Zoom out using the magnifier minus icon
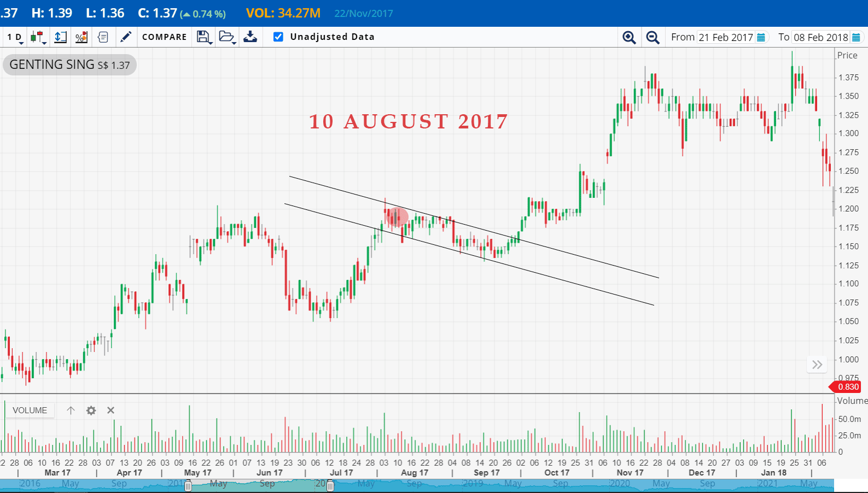 [x=653, y=37]
